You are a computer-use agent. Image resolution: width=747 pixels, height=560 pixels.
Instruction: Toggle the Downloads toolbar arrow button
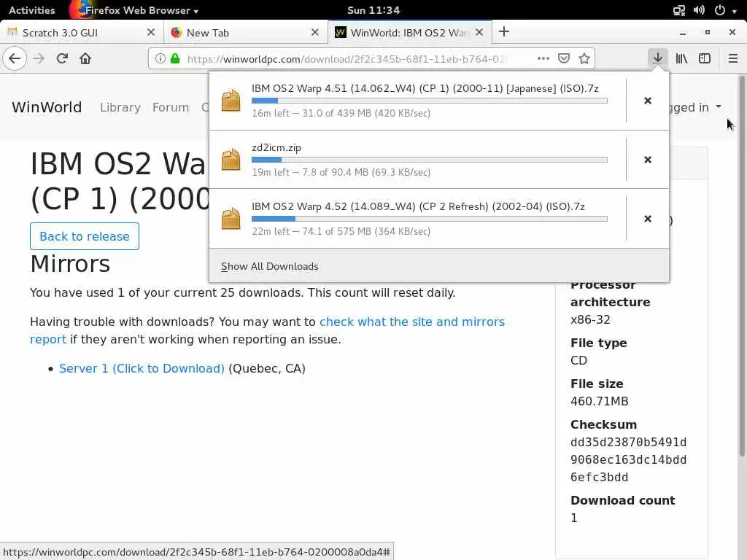pos(657,58)
